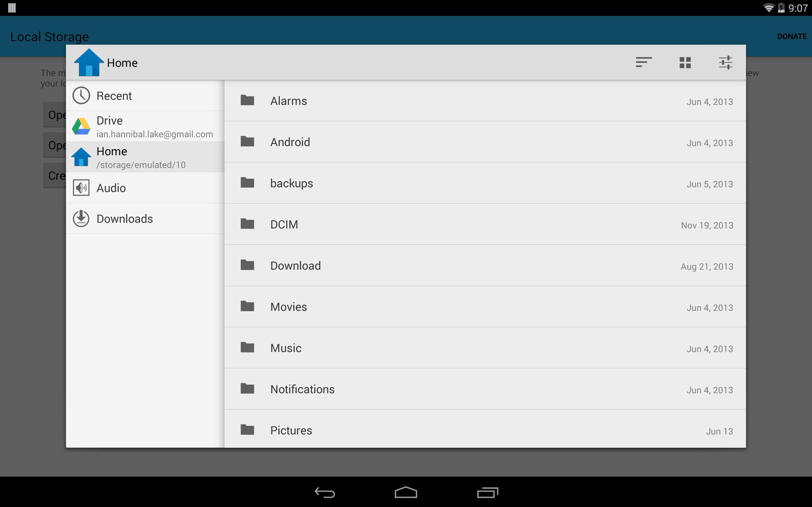This screenshot has width=812, height=507.
Task: Expand the Drive account entry
Action: (x=145, y=125)
